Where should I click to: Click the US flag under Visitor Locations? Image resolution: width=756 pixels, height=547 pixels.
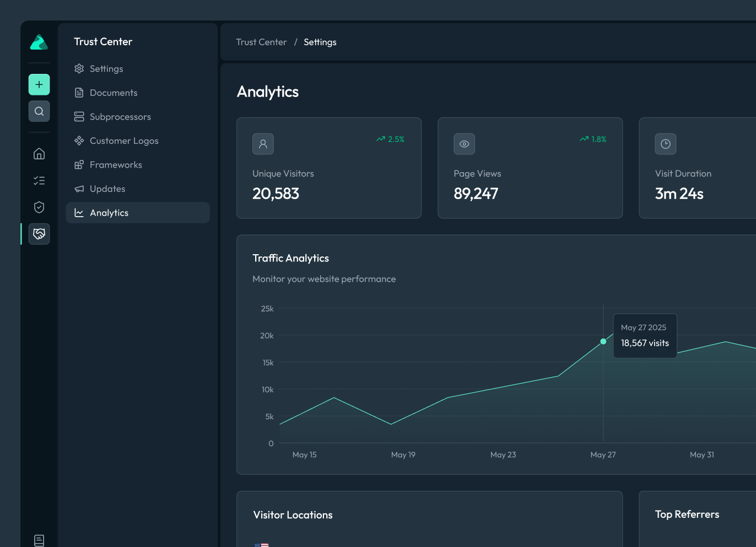262,545
